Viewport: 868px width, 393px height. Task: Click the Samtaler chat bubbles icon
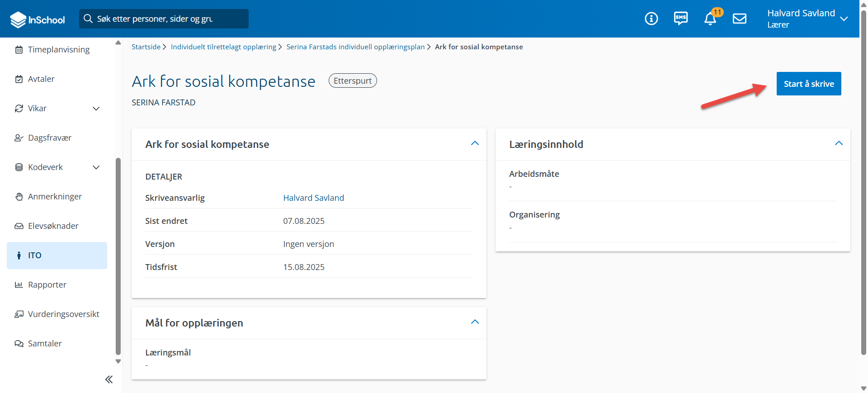pyautogui.click(x=19, y=344)
